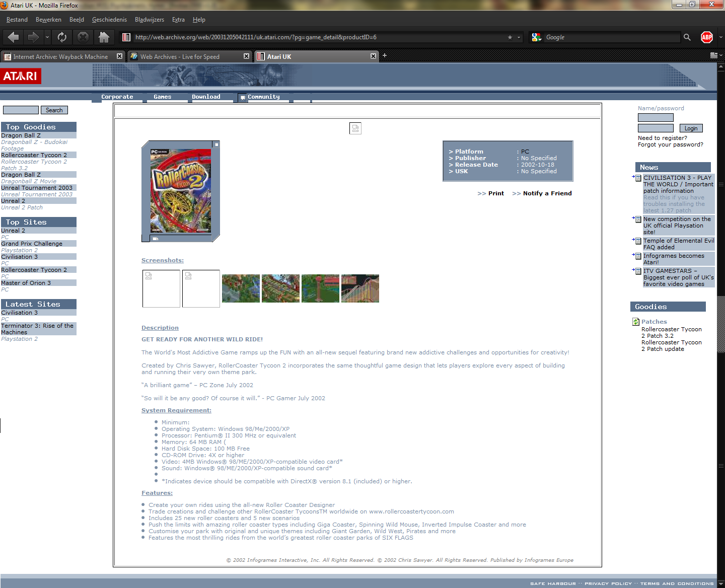The height and width of the screenshot is (588, 725).
Task: Open Forgot your password? link
Action: (x=671, y=144)
